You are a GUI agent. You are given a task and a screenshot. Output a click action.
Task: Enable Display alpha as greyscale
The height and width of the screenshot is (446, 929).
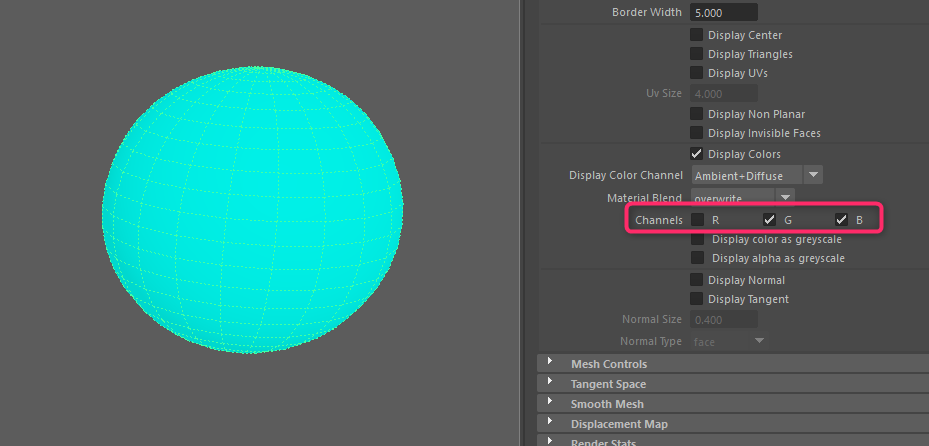(697, 258)
